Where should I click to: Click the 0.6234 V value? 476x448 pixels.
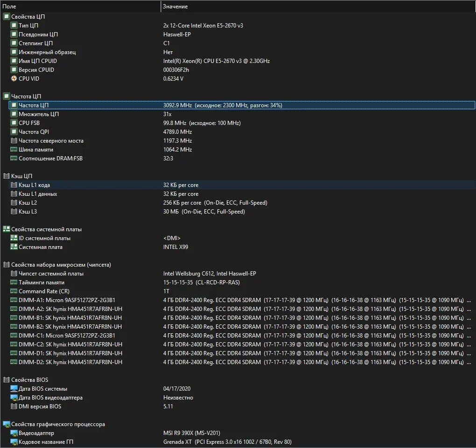(173, 79)
